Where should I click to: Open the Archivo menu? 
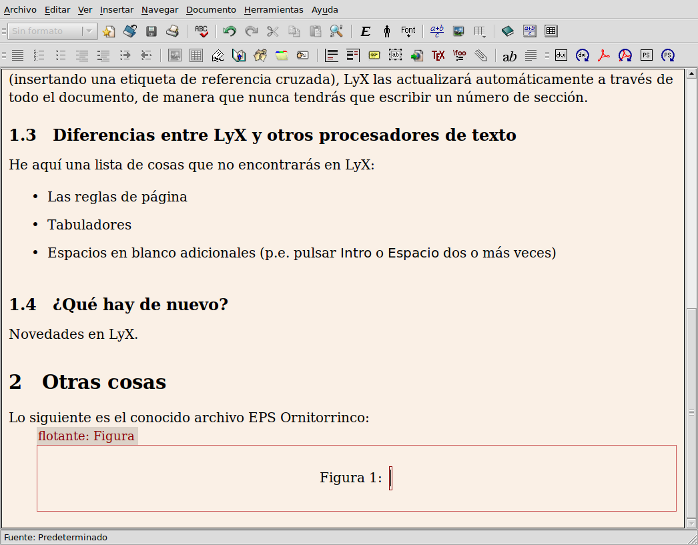point(20,10)
